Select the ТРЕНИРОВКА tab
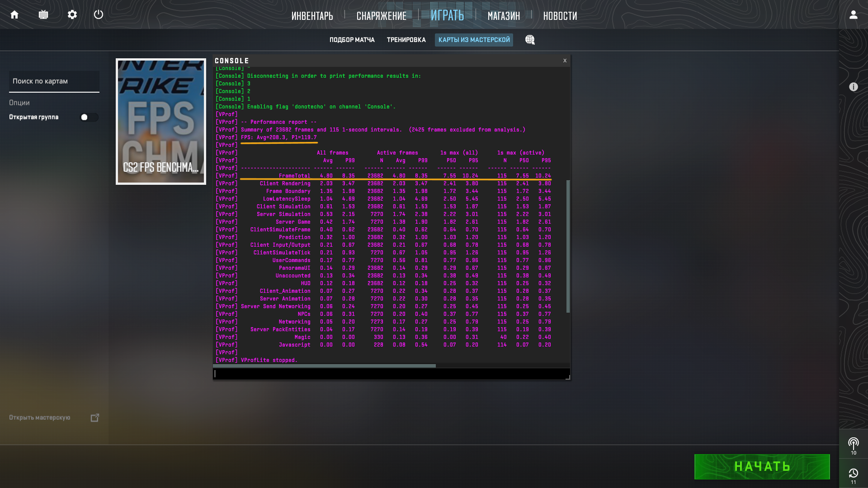The width and height of the screenshot is (868, 488). 406,40
